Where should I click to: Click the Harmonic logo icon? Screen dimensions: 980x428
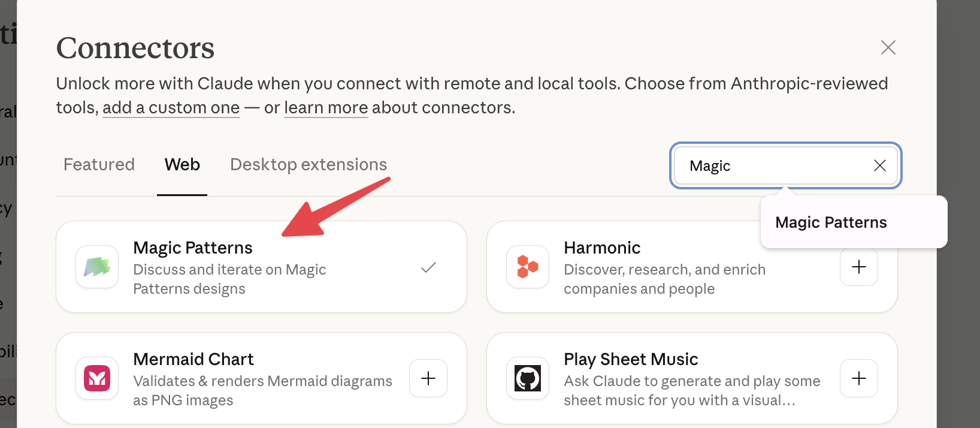tap(528, 267)
